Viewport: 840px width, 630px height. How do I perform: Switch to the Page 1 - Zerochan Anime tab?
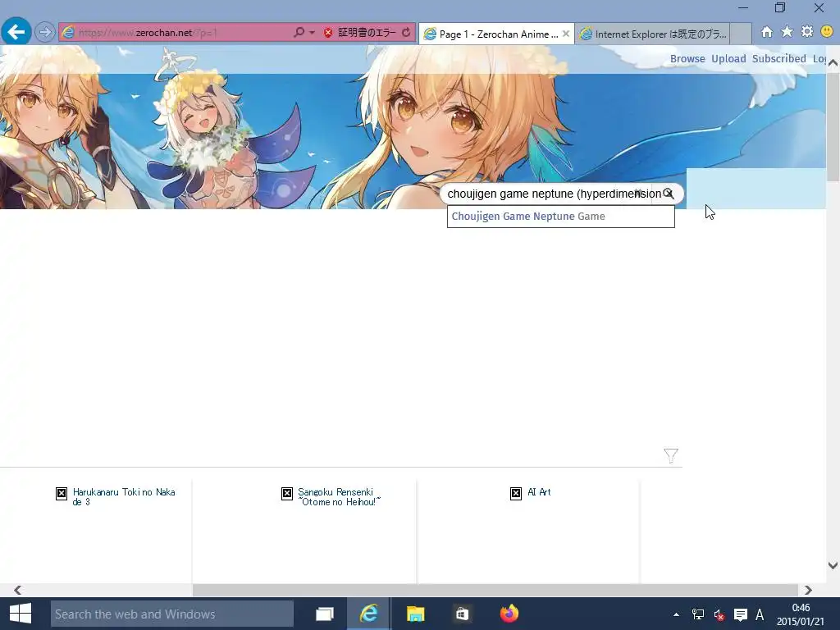491,34
